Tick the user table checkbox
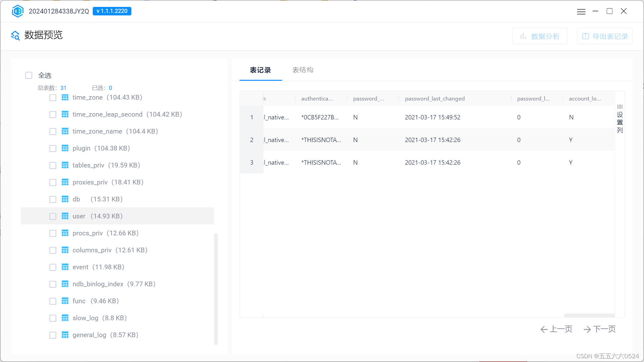This screenshot has width=644, height=362. coord(53,216)
